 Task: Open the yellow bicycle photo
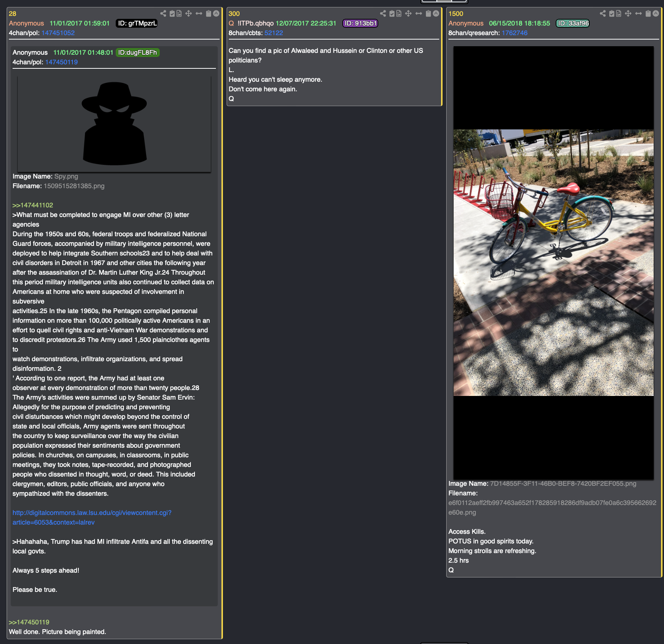(553, 262)
